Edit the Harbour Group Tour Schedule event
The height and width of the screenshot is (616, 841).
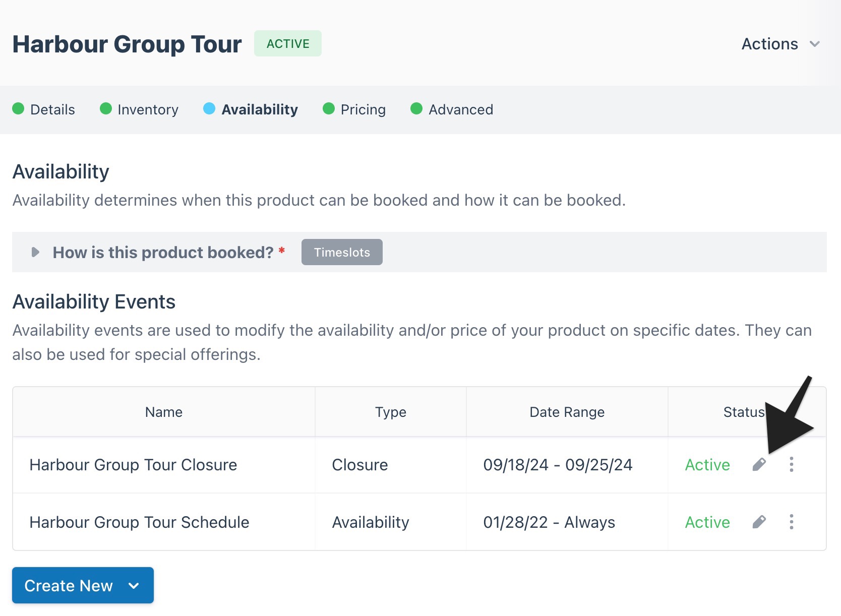759,522
